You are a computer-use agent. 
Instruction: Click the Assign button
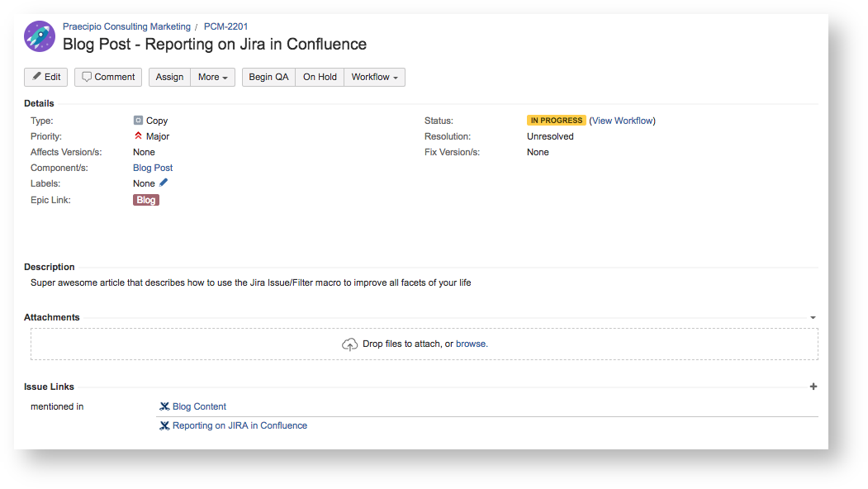(169, 77)
